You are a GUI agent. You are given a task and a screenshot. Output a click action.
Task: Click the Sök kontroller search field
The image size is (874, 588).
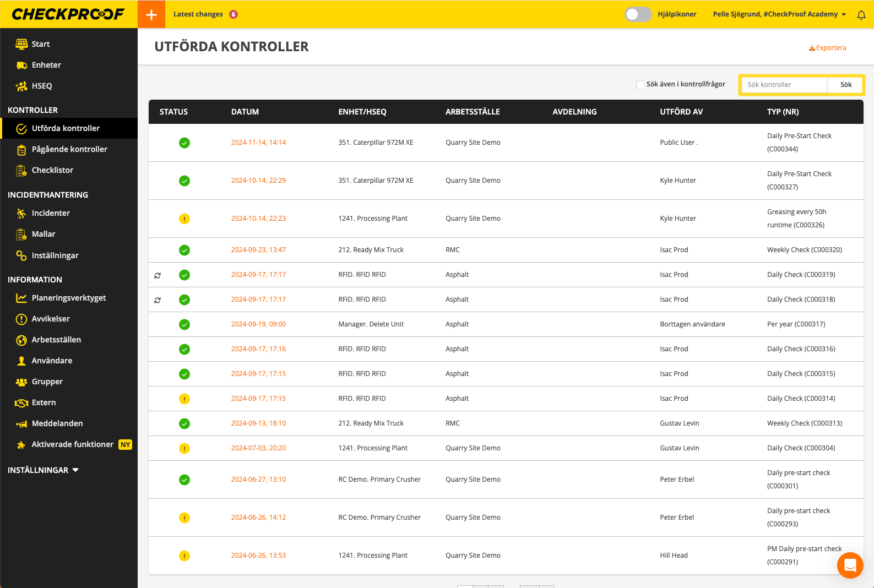784,85
